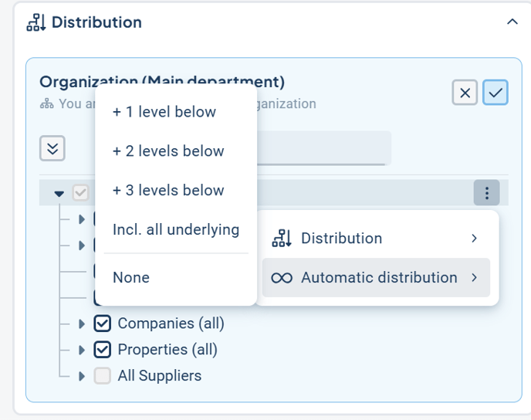Viewport: 531px width, 420px height.
Task: Select '+ 1 level below' option
Action: 164,112
